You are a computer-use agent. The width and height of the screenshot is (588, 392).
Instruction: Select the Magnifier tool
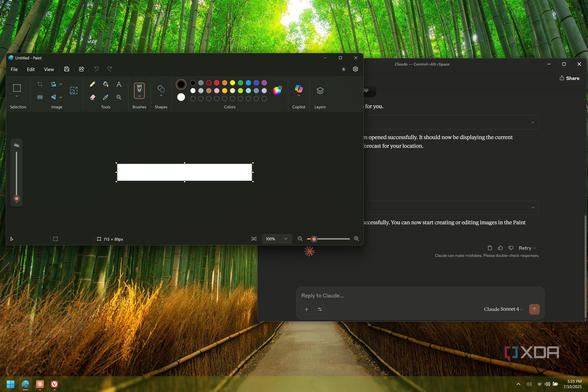click(119, 97)
